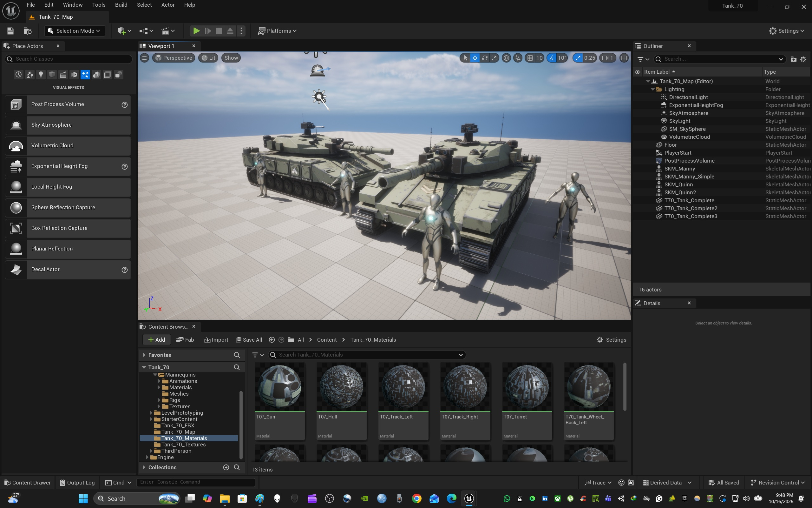Open the Revision Control dropdown
The height and width of the screenshot is (508, 812).
click(778, 483)
